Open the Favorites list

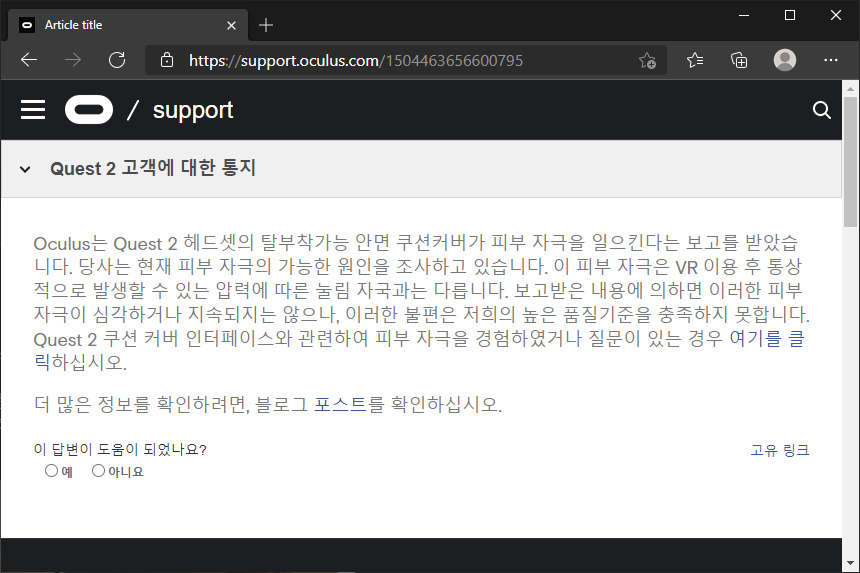point(695,60)
